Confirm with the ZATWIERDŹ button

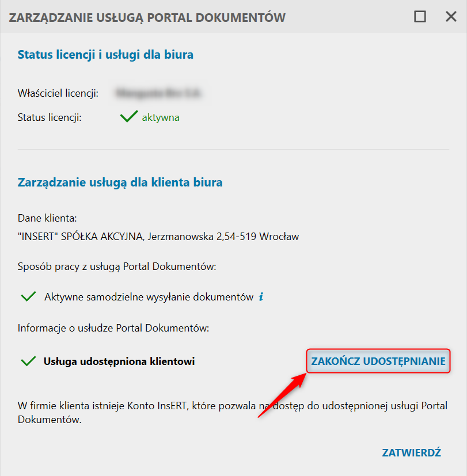point(411,452)
